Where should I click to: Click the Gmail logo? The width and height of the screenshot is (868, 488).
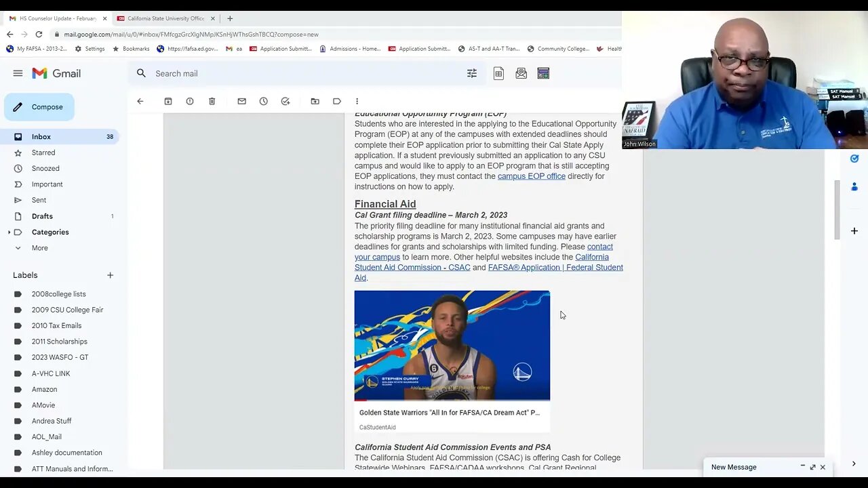(x=57, y=73)
